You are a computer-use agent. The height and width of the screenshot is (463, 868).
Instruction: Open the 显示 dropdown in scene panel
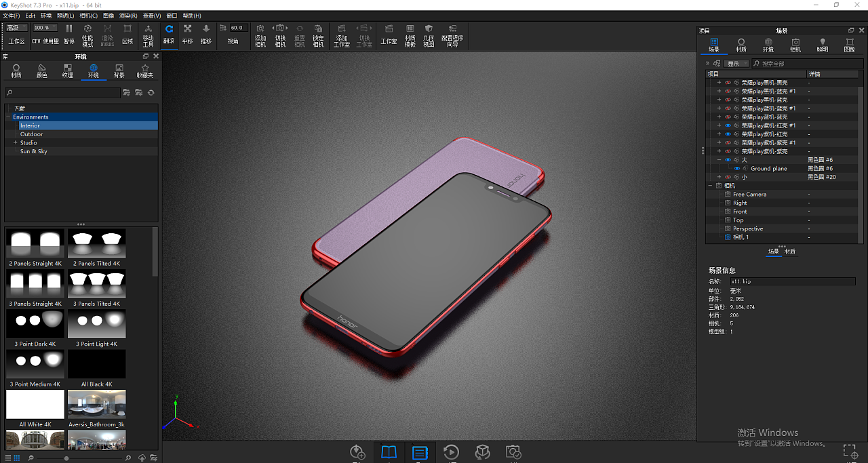point(736,64)
